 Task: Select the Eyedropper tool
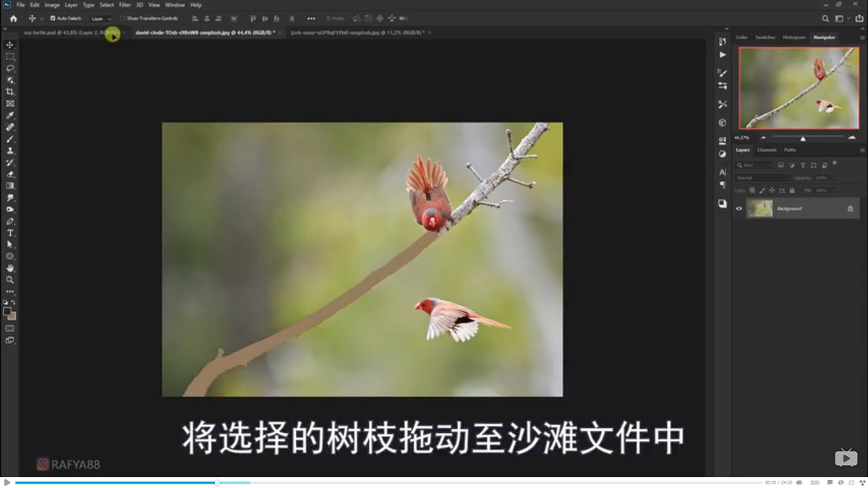(x=10, y=115)
